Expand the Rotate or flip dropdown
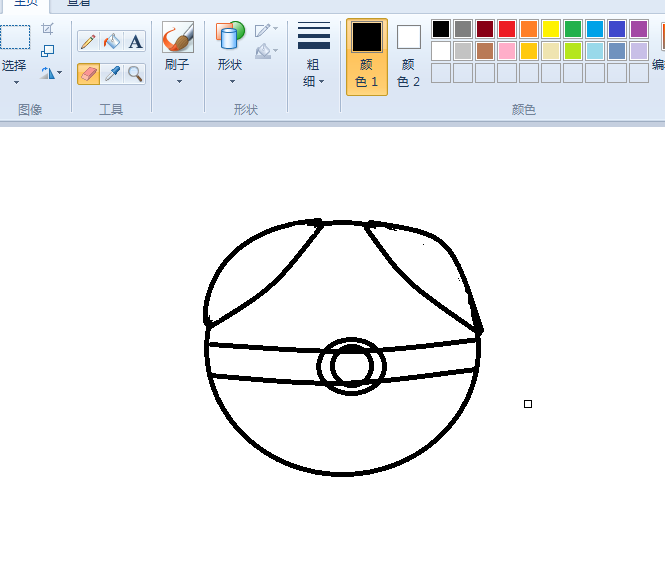 point(51,73)
